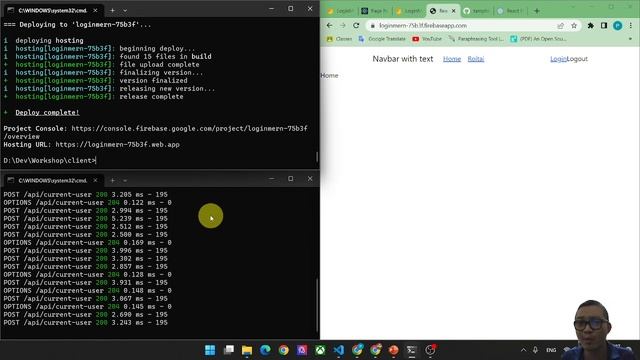Close the active Chrome tab
This screenshot has width=640, height=360.
(x=453, y=11)
